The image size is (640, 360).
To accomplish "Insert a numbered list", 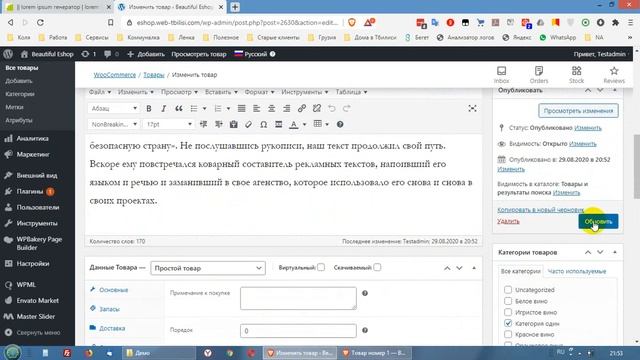I will coord(218,108).
